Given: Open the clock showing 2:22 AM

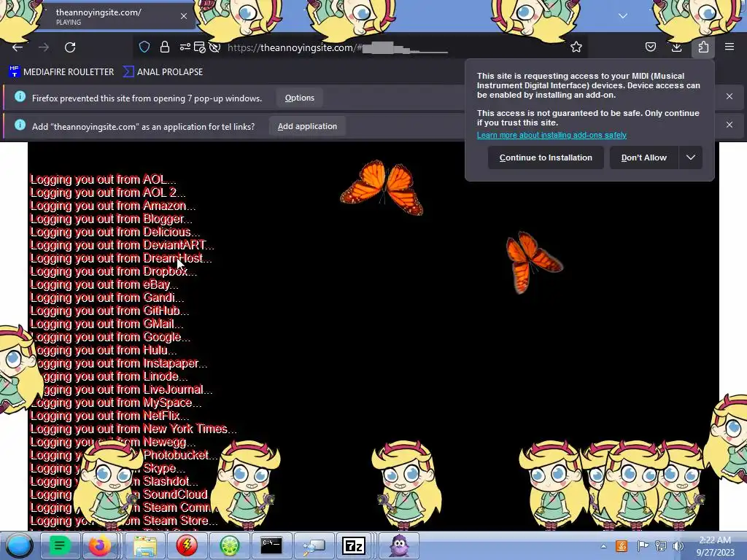Looking at the screenshot, I should pyautogui.click(x=715, y=546).
